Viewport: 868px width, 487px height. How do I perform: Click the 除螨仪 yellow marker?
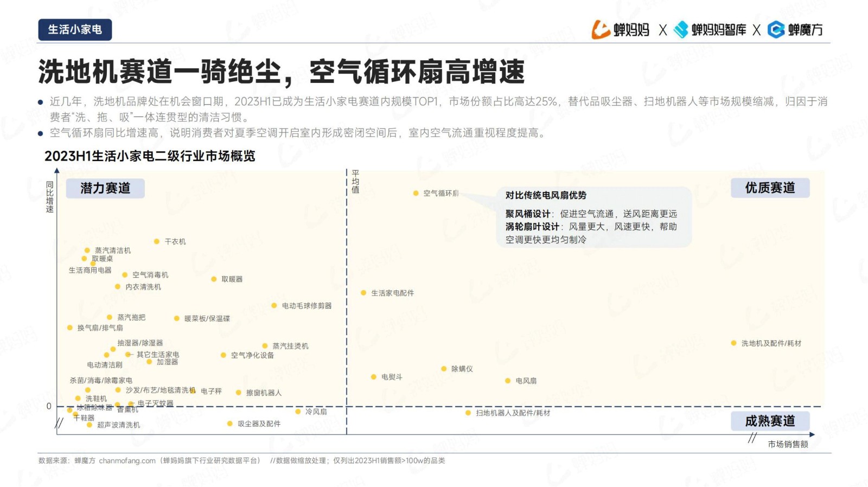(x=444, y=369)
